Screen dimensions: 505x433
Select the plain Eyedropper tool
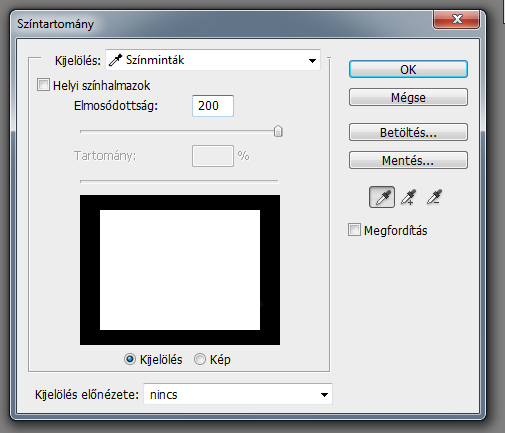pyautogui.click(x=382, y=197)
